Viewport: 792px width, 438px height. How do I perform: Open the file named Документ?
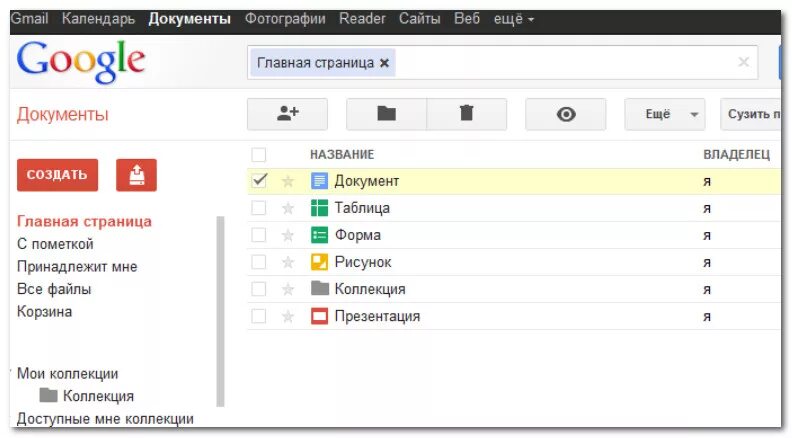tap(367, 181)
